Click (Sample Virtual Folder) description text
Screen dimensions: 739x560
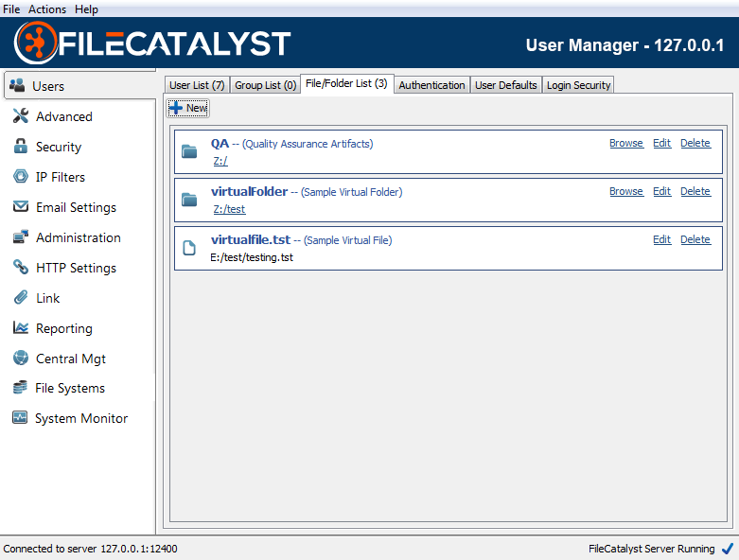click(x=352, y=192)
